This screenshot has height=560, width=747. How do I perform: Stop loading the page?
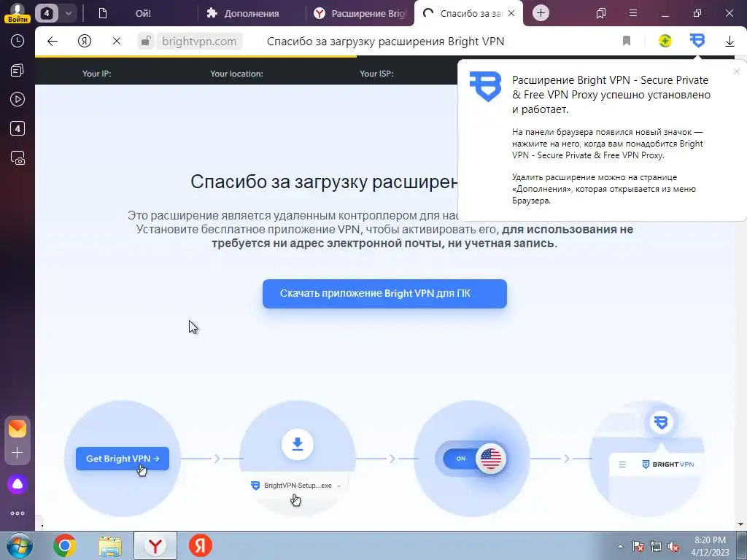(117, 42)
